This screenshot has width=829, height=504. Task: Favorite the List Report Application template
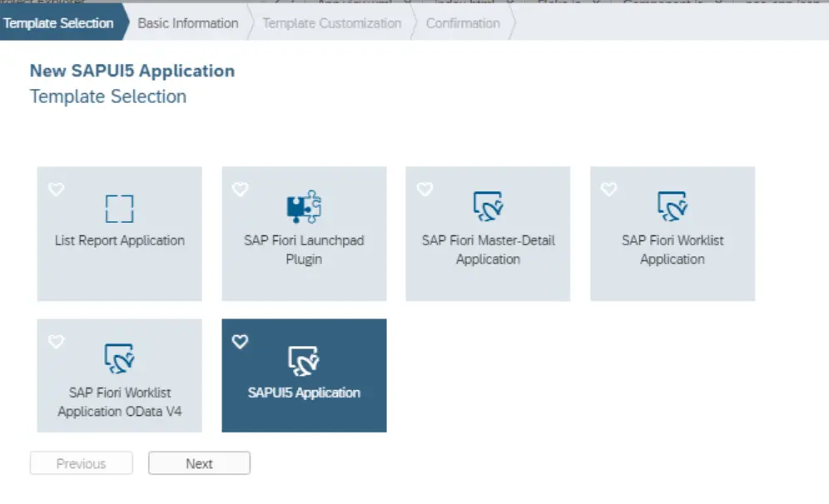56,190
